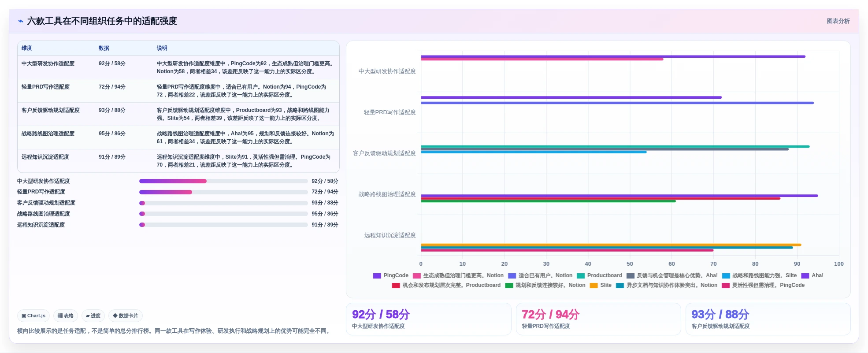Click progress bar for 远程知识沉淀适配度
The image size is (868, 353).
pos(223,225)
